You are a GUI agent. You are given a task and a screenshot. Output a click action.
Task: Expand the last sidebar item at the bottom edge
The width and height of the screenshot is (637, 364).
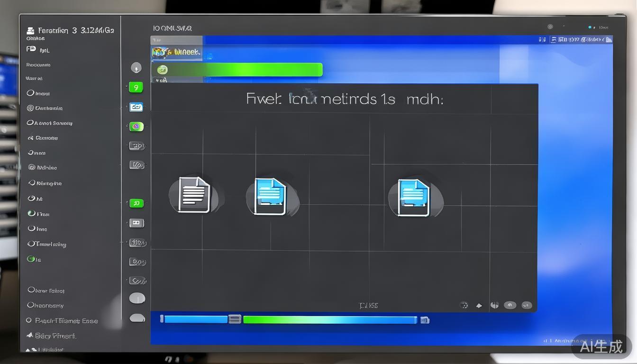45,350
